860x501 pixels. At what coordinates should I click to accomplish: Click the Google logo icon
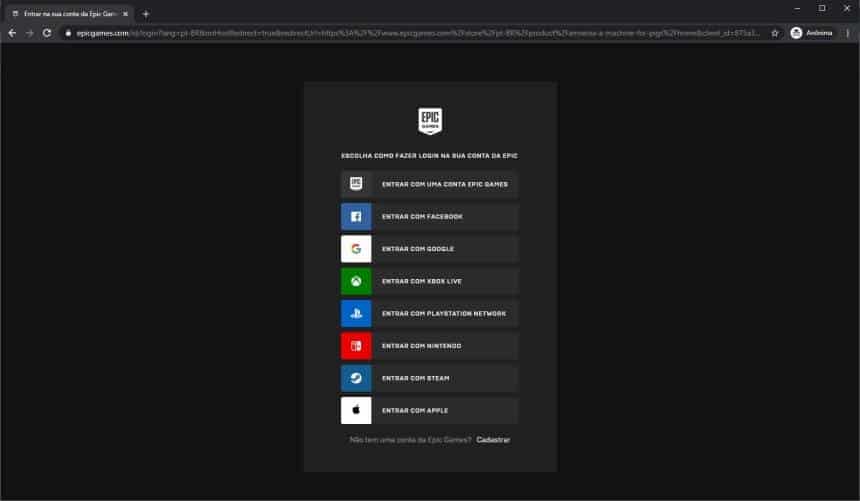pyautogui.click(x=356, y=249)
